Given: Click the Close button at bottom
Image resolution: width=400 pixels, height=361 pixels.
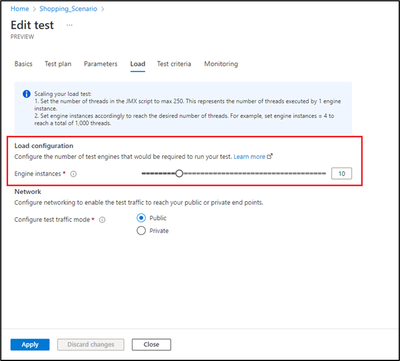Looking at the screenshot, I should (x=151, y=345).
